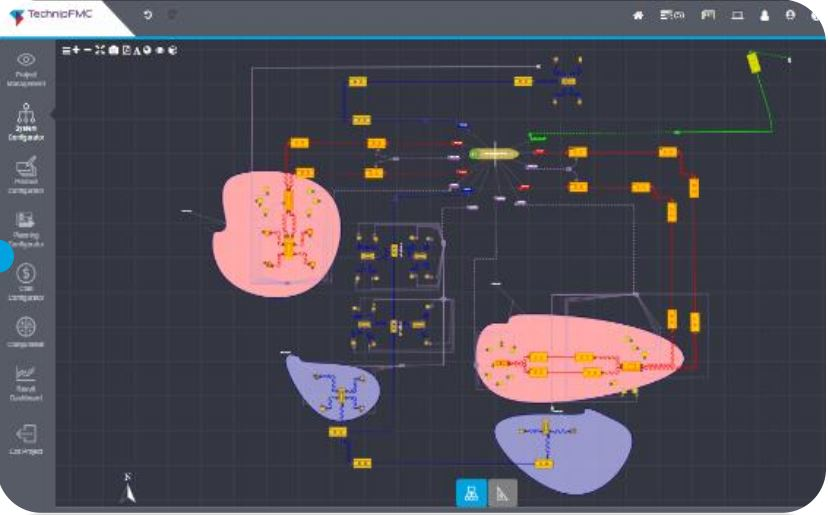The width and height of the screenshot is (828, 515).
Task: Click the zoom out minus button
Action: [x=88, y=50]
